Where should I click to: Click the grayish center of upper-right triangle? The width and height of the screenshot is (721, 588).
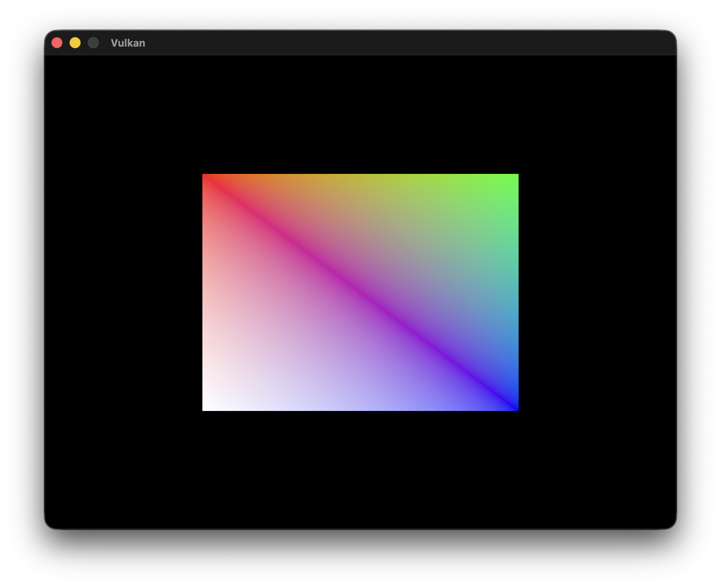[413, 253]
